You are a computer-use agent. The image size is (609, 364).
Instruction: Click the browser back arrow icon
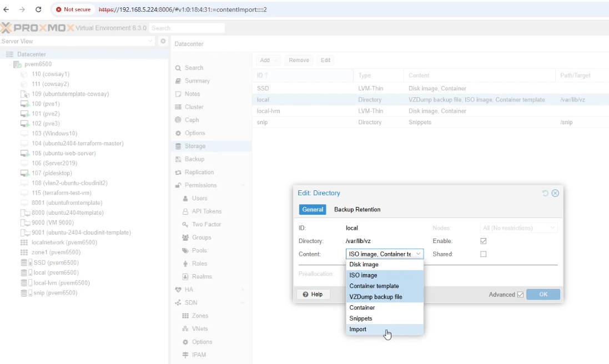click(x=6, y=9)
